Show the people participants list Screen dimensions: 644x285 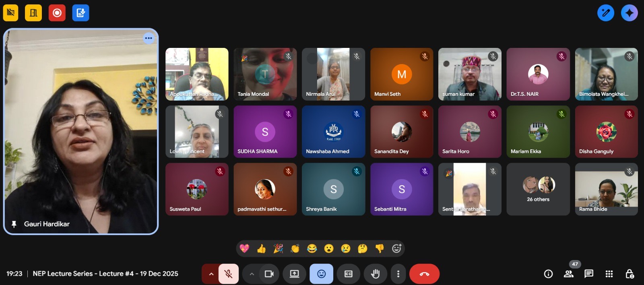568,274
